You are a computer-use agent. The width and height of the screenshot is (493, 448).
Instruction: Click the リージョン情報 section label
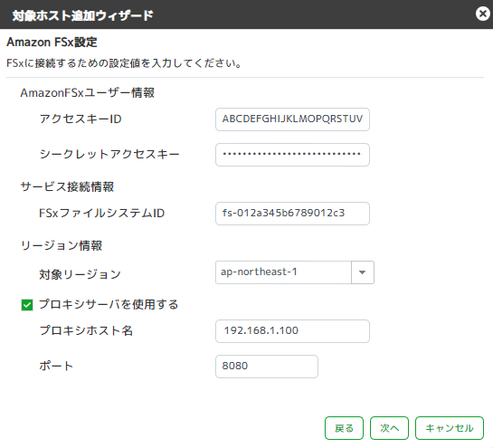coord(62,245)
